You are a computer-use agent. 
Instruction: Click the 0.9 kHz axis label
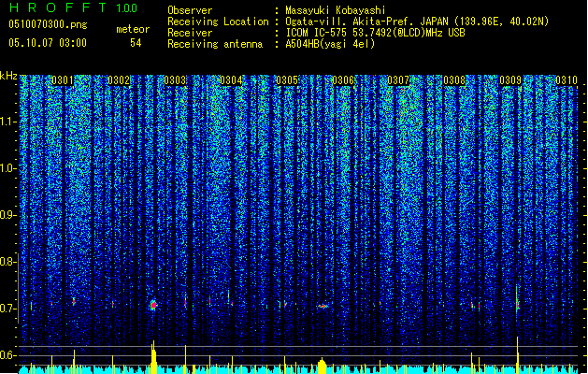coord(8,215)
